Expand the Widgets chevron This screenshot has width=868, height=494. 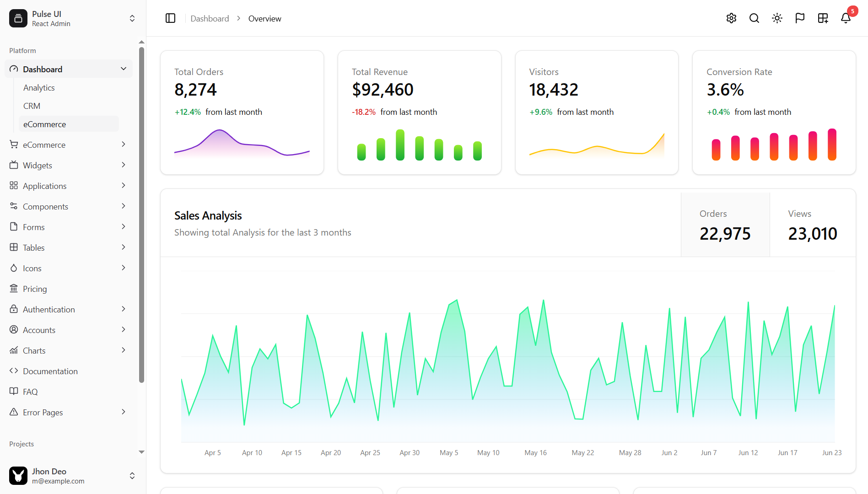coord(124,165)
